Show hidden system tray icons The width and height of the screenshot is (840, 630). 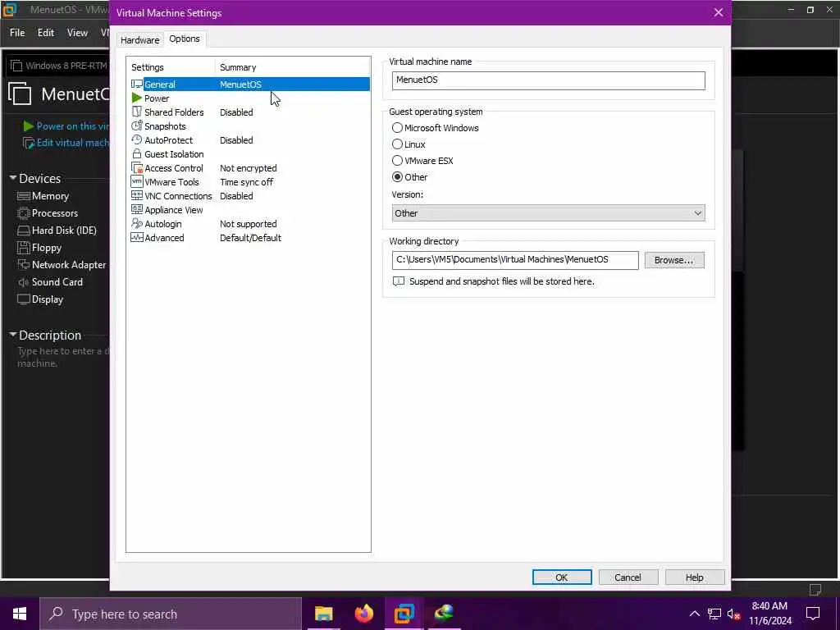click(694, 614)
